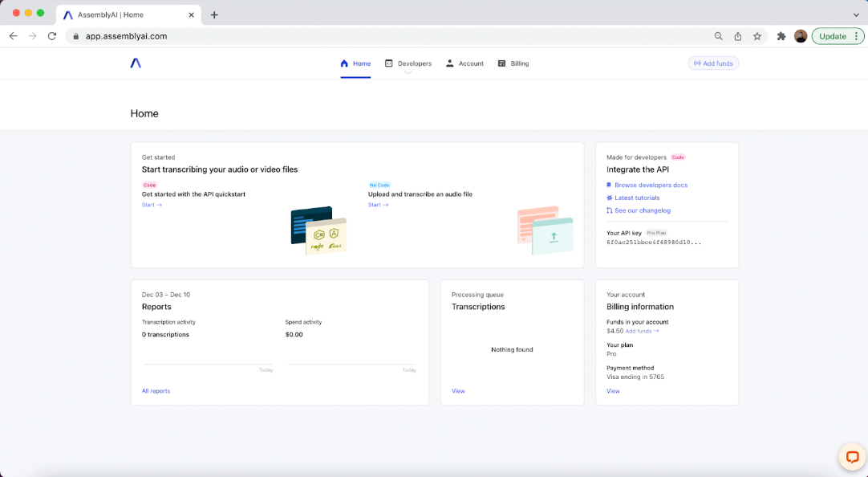Viewport: 868px width, 477px height.
Task: Go to the Account tab
Action: click(x=464, y=63)
